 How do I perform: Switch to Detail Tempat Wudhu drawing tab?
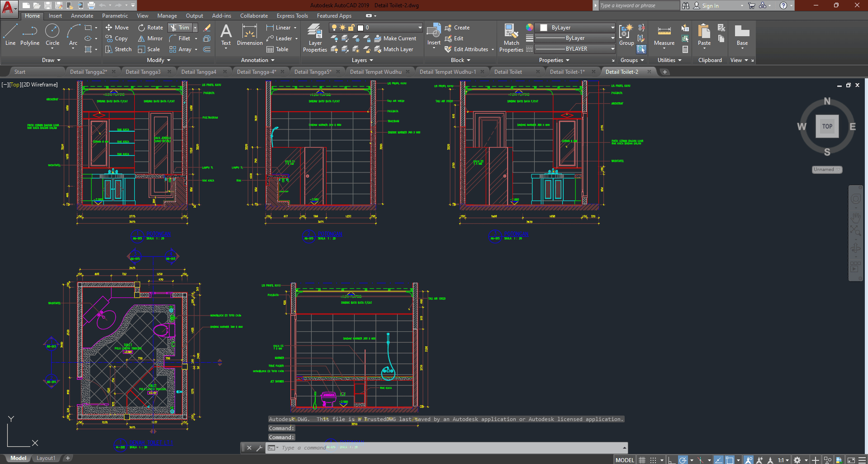375,72
